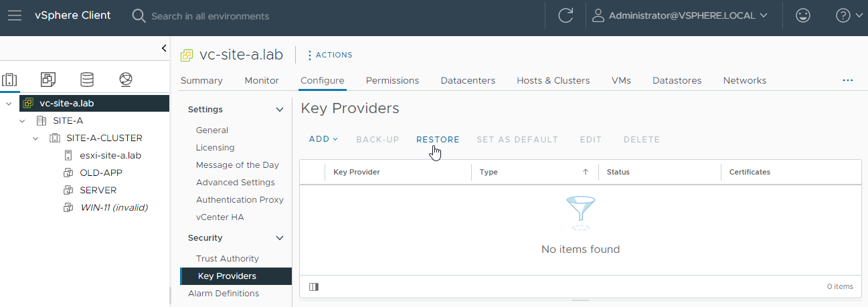Open the hamburger main menu

pos(15,15)
